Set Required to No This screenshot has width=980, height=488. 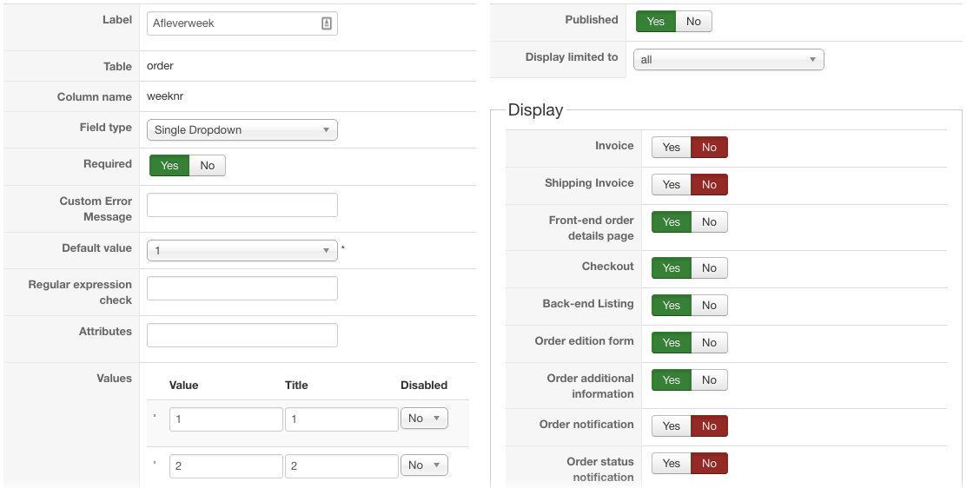click(x=207, y=166)
